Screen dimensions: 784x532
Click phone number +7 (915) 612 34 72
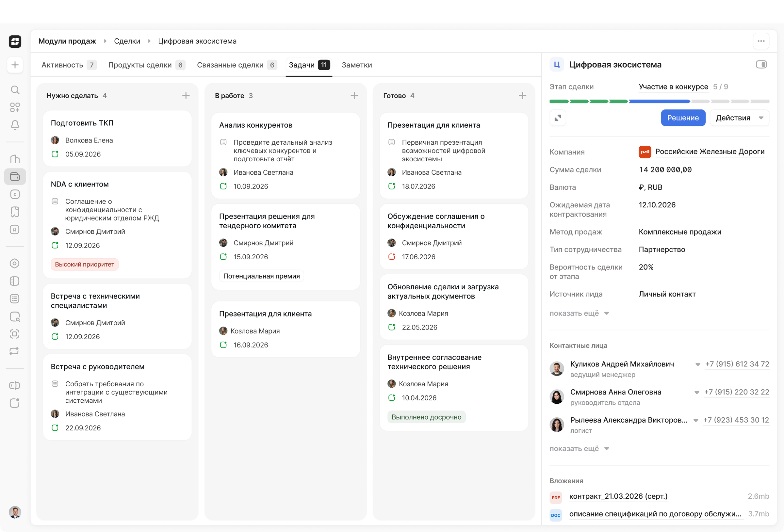pyautogui.click(x=737, y=364)
